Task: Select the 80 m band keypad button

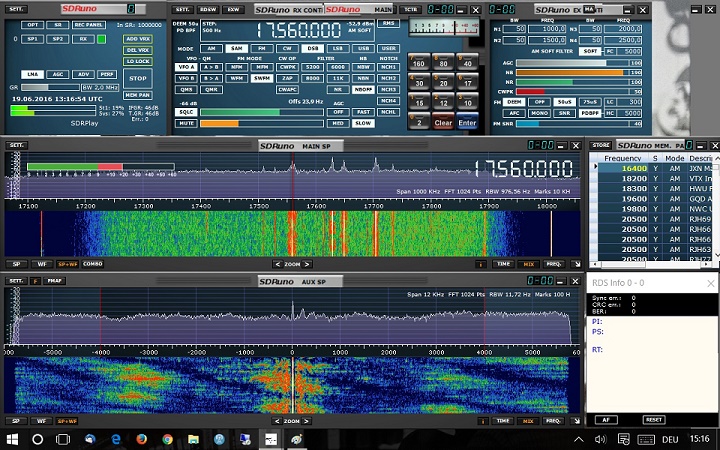Action: coord(443,62)
